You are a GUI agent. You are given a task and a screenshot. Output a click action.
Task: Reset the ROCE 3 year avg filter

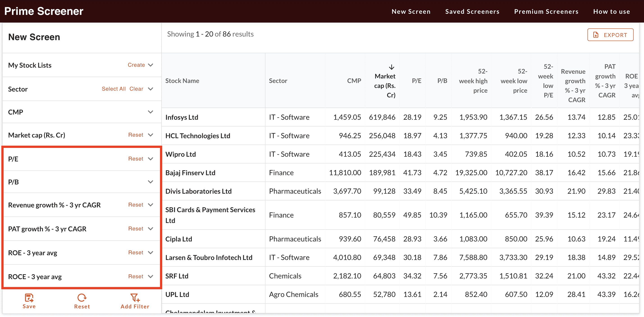click(x=136, y=276)
